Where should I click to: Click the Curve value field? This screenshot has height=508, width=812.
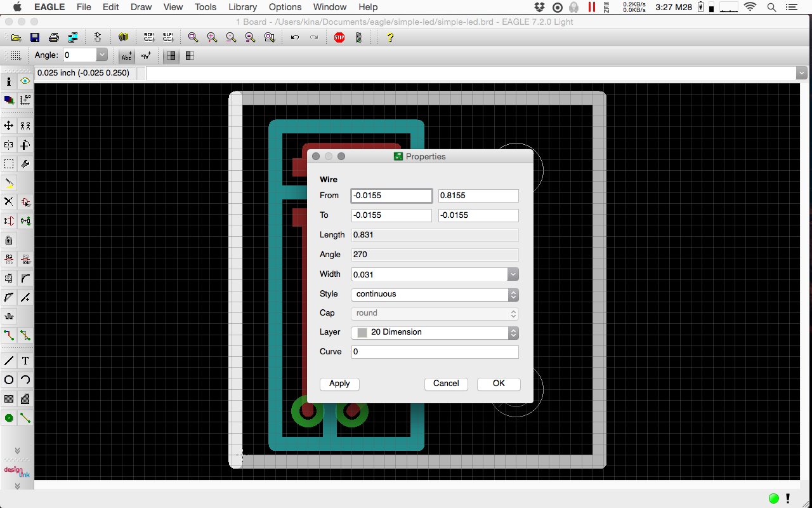tap(435, 352)
